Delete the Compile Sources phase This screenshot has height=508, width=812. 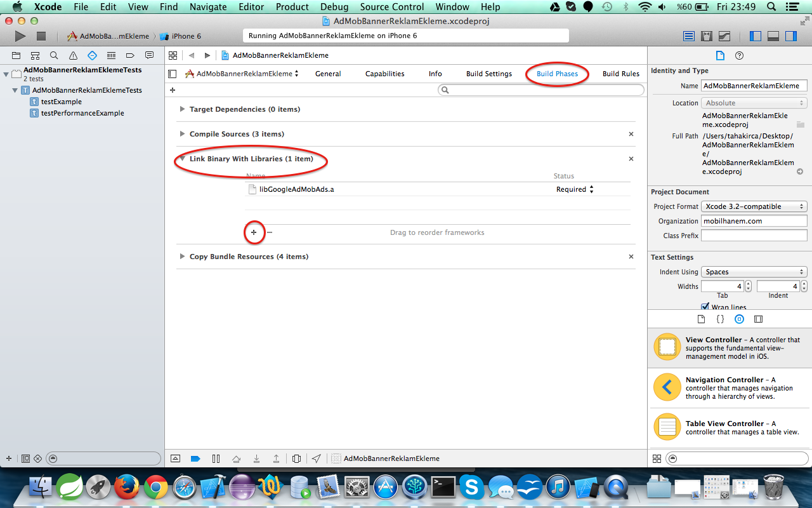pos(631,134)
